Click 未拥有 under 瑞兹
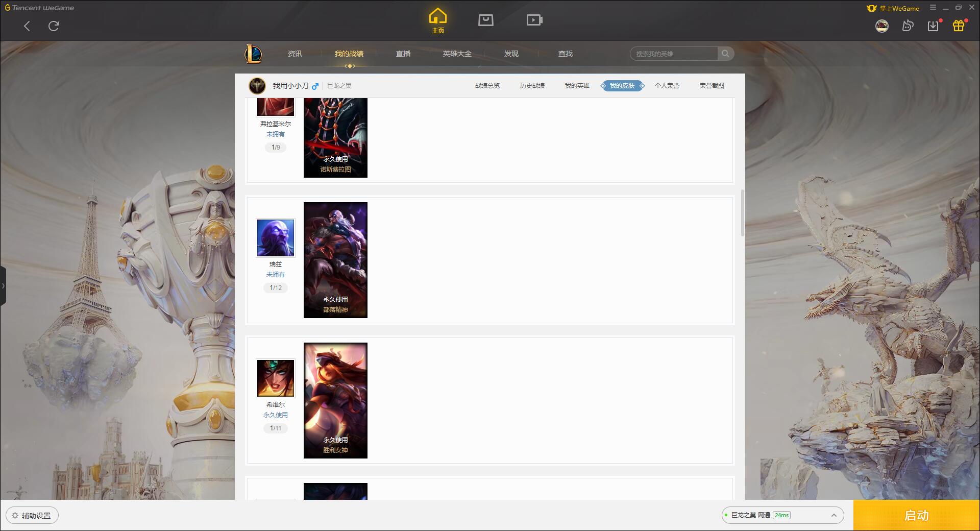This screenshot has height=531, width=980. [x=276, y=275]
